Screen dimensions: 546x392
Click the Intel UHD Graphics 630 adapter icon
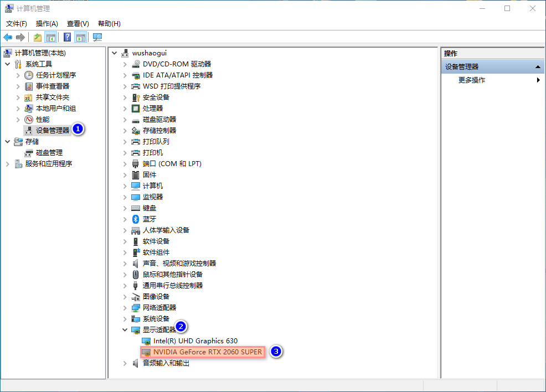146,341
